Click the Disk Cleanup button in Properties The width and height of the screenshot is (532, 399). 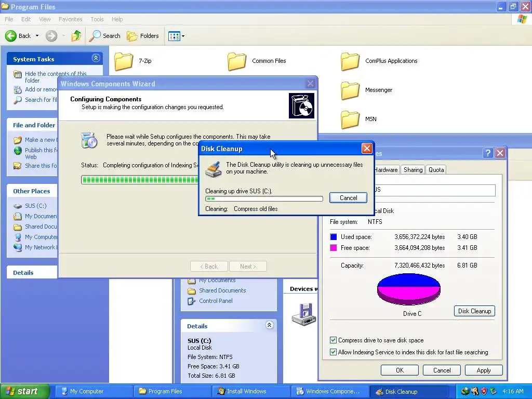pyautogui.click(x=474, y=311)
